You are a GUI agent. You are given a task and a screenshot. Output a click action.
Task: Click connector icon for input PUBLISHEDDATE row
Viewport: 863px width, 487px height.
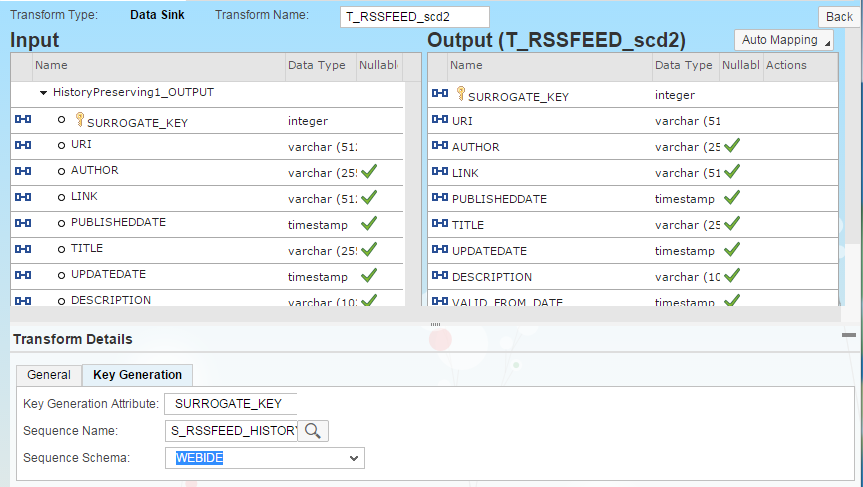(x=24, y=223)
